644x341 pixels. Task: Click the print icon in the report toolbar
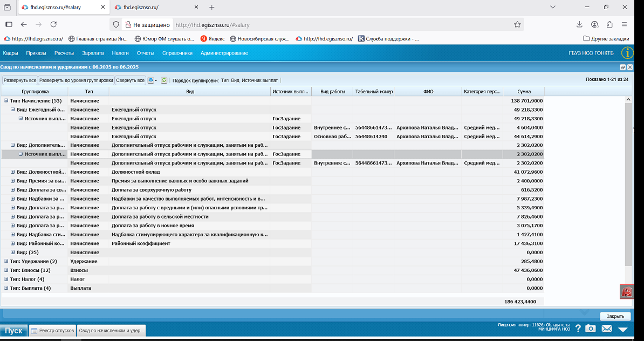pyautogui.click(x=150, y=80)
